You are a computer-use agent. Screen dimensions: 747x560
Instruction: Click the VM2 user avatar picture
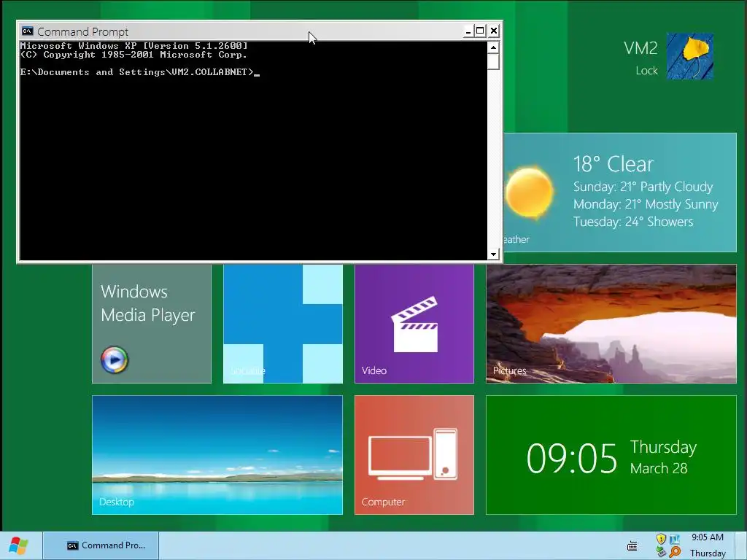(689, 55)
